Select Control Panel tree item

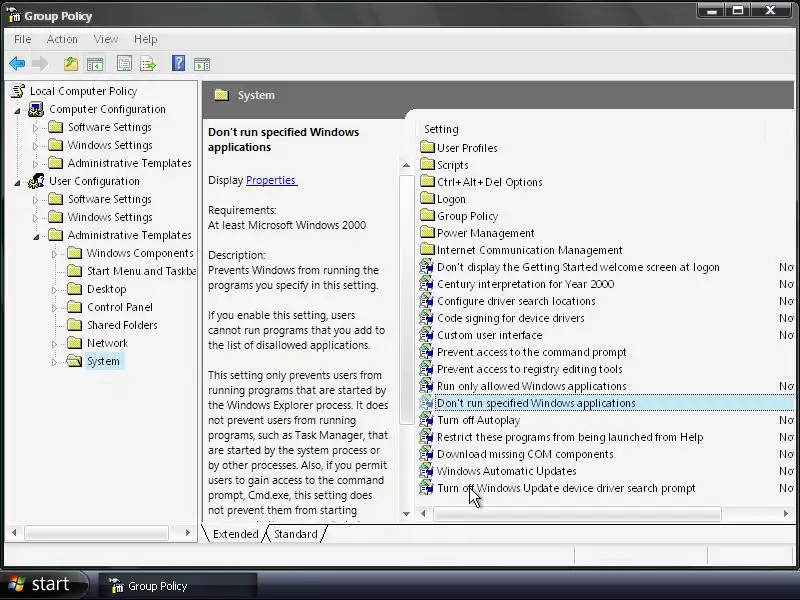(x=119, y=307)
